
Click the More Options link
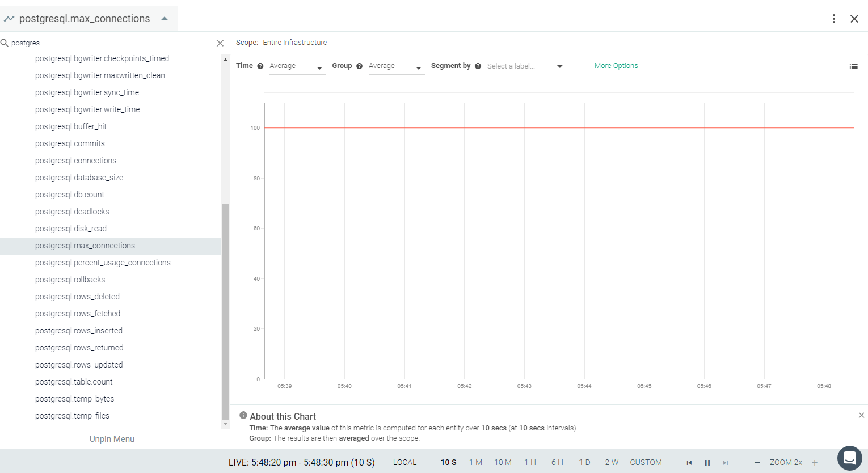616,66
